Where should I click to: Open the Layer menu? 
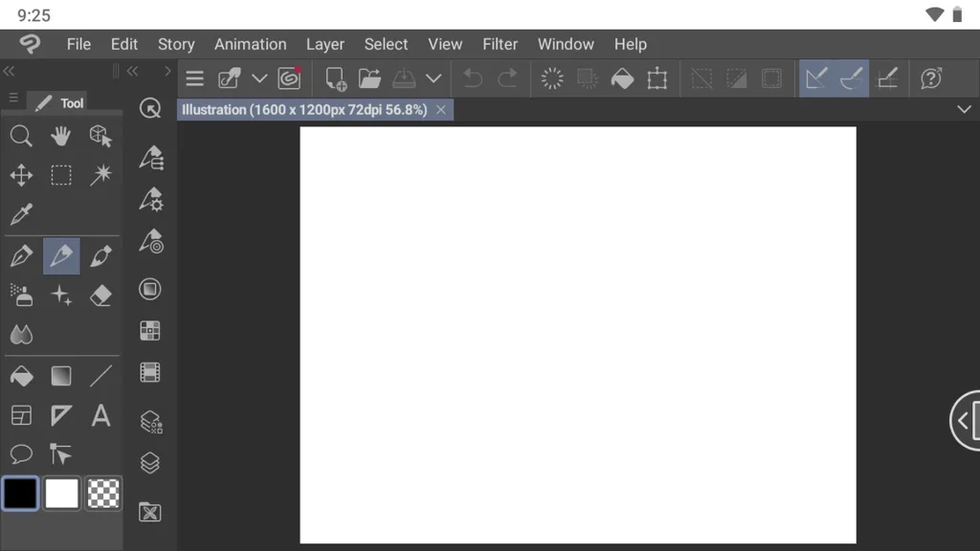[x=325, y=44]
